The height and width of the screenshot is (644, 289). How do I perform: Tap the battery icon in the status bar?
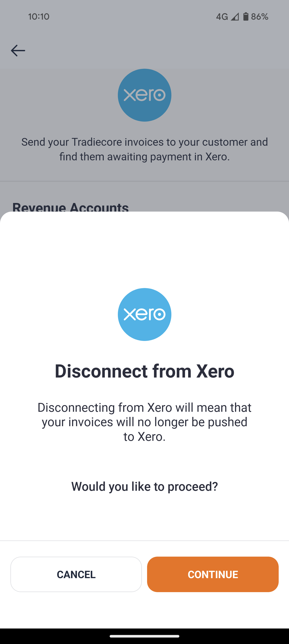pyautogui.click(x=246, y=17)
